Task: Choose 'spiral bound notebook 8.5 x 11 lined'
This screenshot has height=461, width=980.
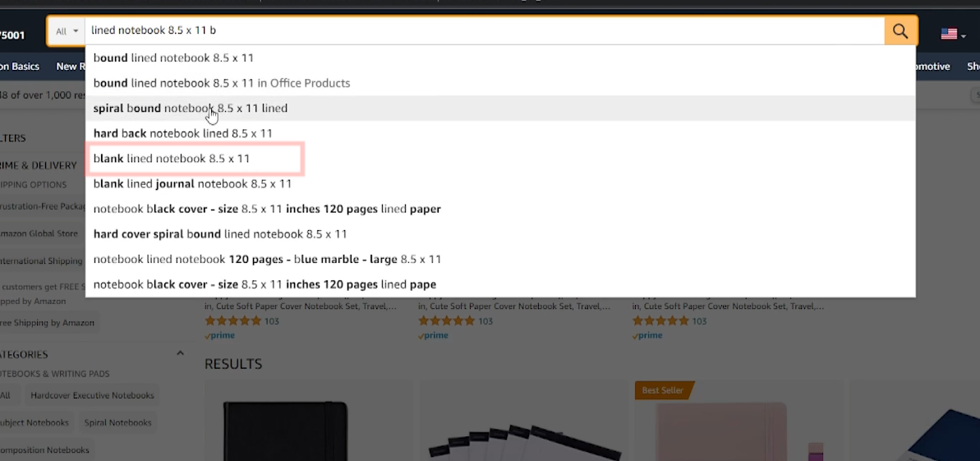Action: pyautogui.click(x=500, y=108)
